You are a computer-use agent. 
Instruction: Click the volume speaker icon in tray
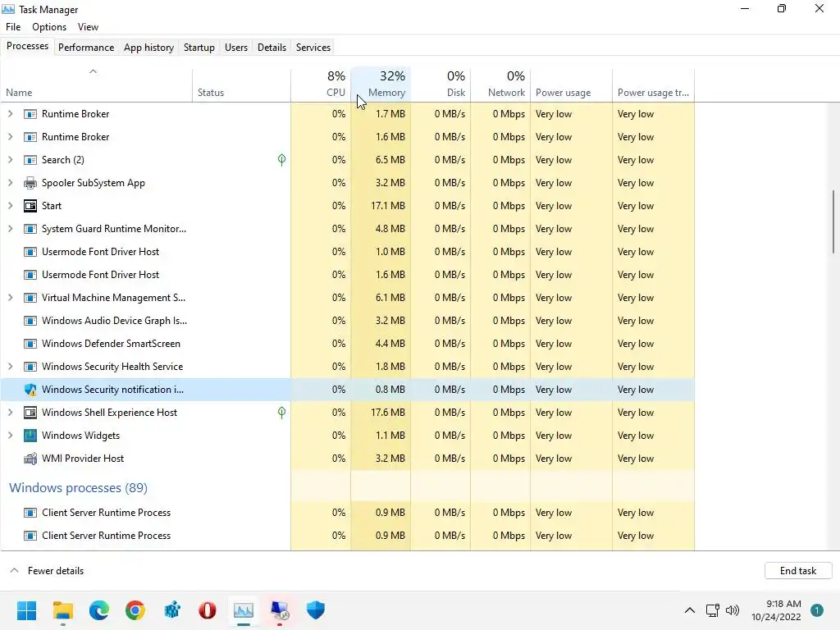732,610
